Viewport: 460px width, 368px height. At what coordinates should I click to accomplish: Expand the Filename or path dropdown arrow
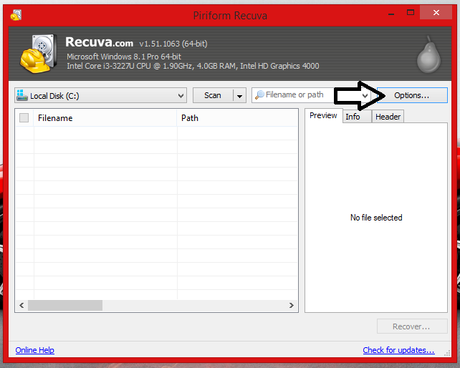tap(365, 96)
